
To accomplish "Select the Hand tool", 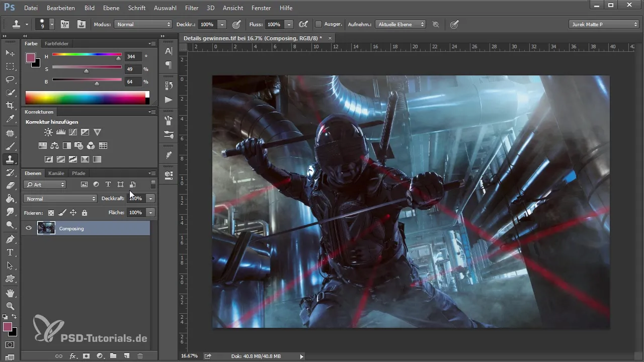I will pyautogui.click(x=10, y=293).
